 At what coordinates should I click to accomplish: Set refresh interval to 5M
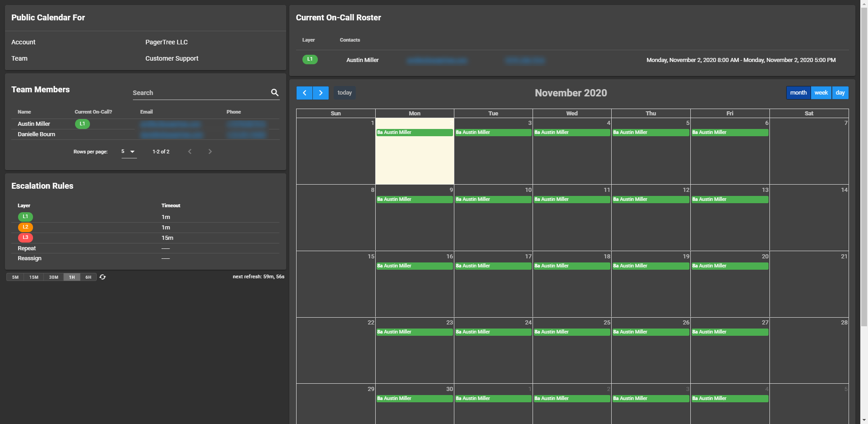(15, 277)
